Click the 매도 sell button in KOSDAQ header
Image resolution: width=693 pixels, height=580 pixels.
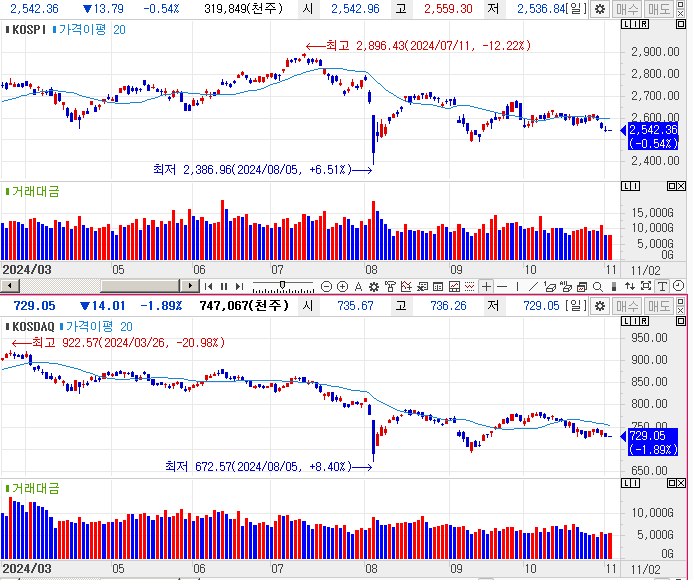pyautogui.click(x=659, y=306)
